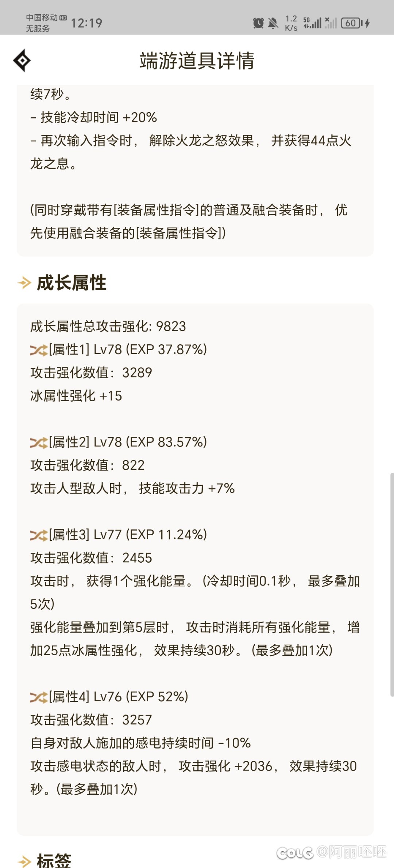Click the arrow icon before 成长属性 heading
Image resolution: width=394 pixels, height=868 pixels.
[x=24, y=283]
